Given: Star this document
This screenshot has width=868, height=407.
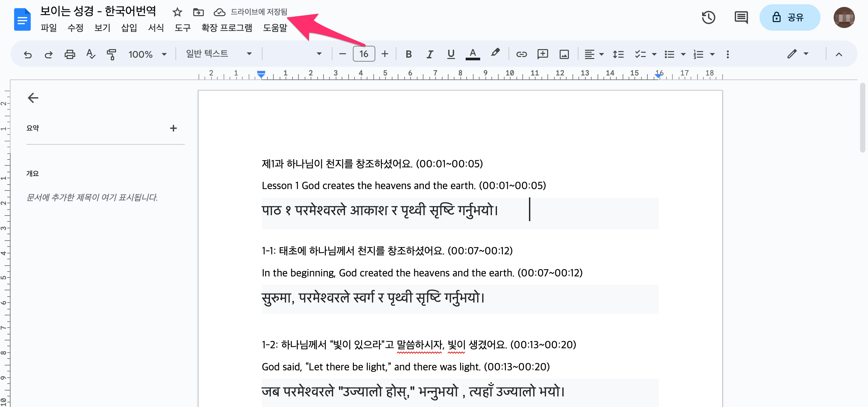Looking at the screenshot, I should [177, 13].
